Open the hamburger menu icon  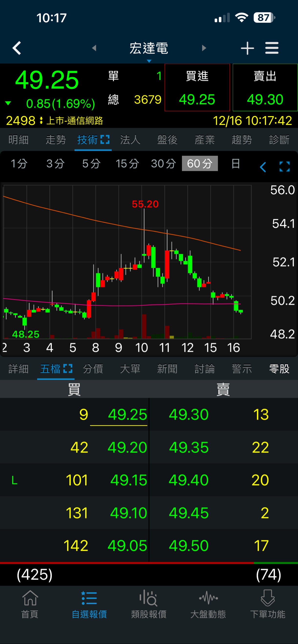click(272, 48)
